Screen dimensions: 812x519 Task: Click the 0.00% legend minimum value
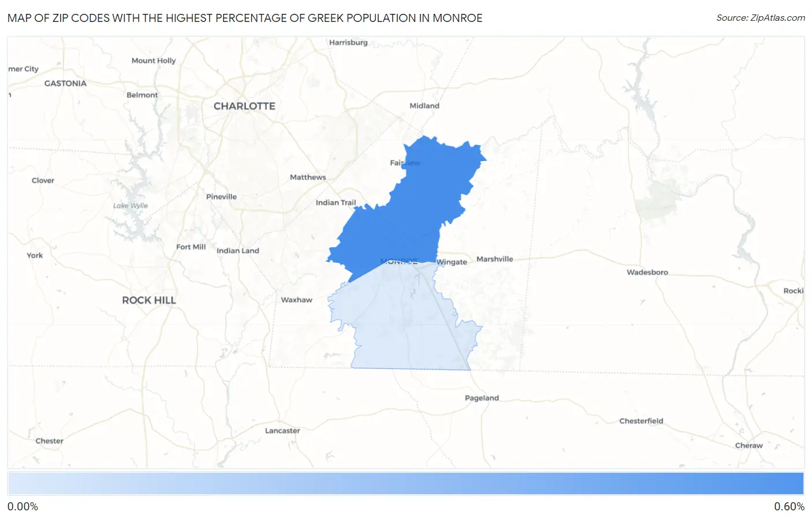click(23, 506)
